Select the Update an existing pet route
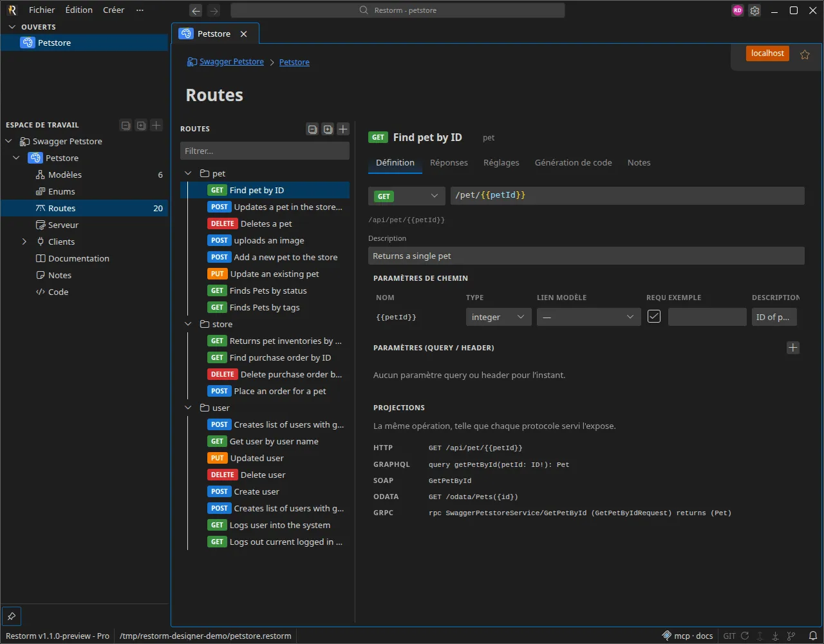The image size is (824, 644). [x=265, y=274]
